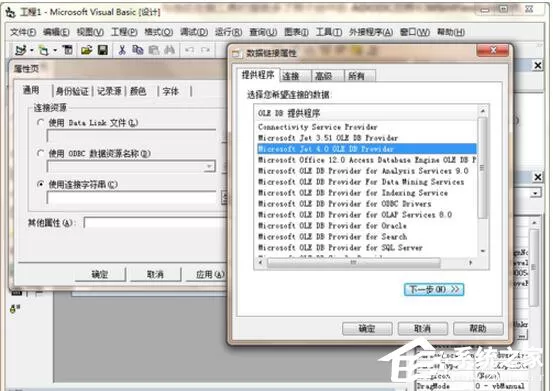
Task: Switch to 字体 tab in property page
Action: (x=171, y=91)
